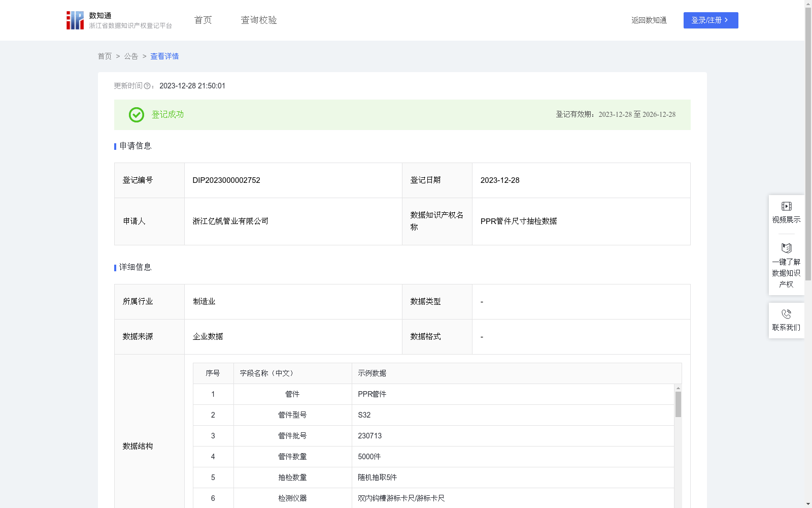The height and width of the screenshot is (508, 812).
Task: Open the 一键了解数据知识产权 guide icon
Action: point(787,248)
